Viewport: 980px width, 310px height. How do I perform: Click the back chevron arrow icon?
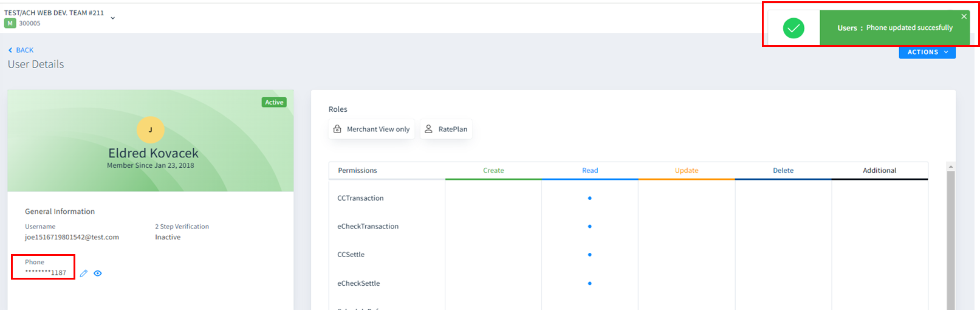coord(10,50)
